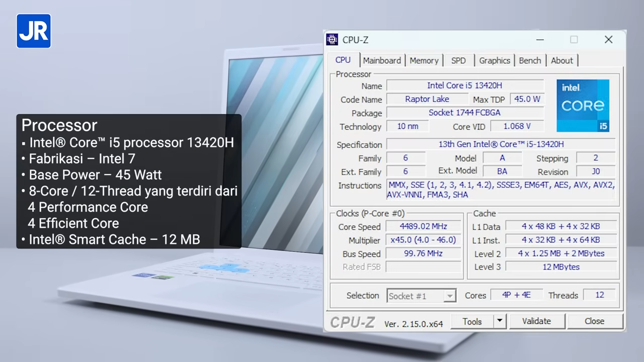Open the Tools dropdown arrow
The image size is (644, 362).
(x=499, y=321)
